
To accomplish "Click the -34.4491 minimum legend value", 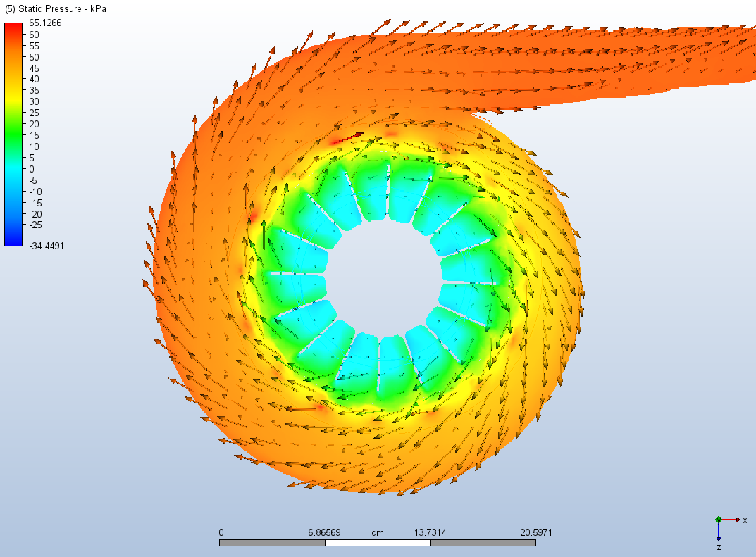I will point(45,246).
